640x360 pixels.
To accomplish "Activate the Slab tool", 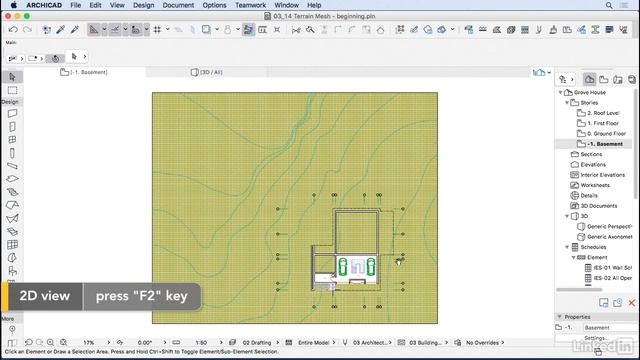I will pos(12,179).
